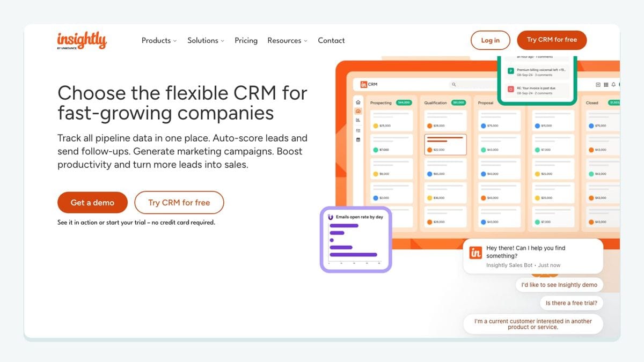The height and width of the screenshot is (362, 644).
Task: Open the Prospecting $2,000 deal card
Action: 391,193
